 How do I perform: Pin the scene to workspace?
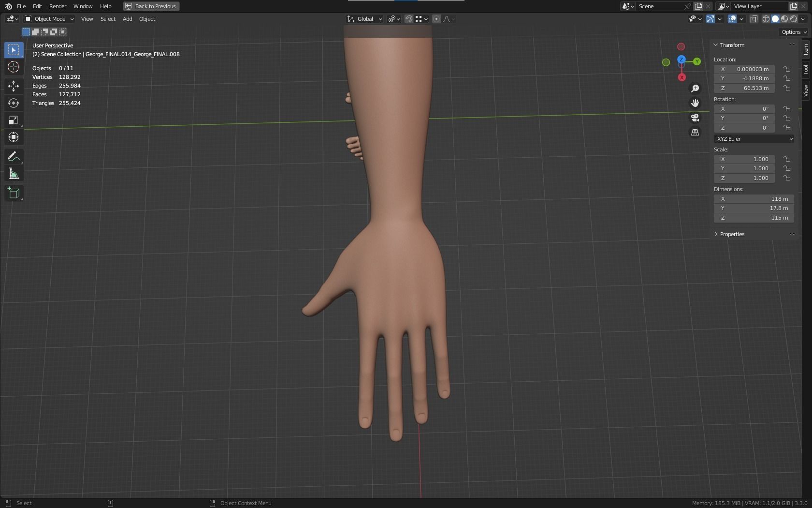point(688,6)
